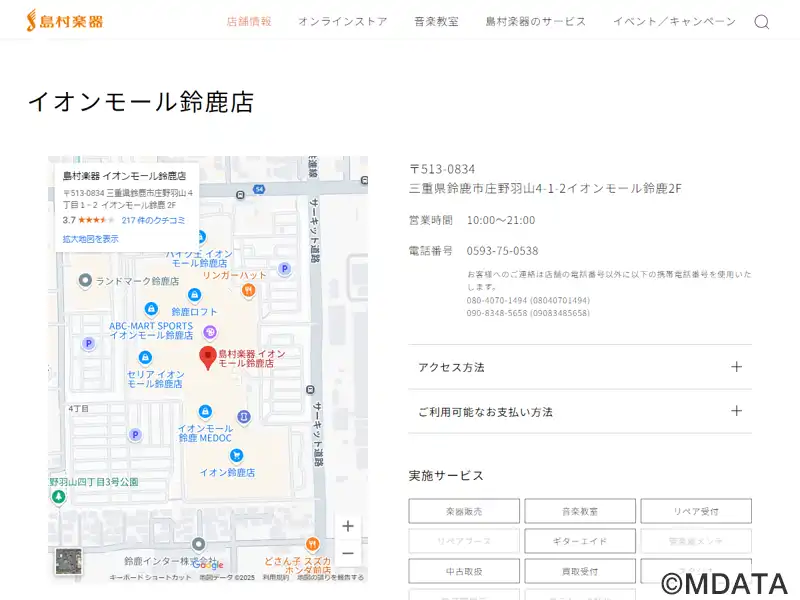Screen dimensions: 800x600
Task: Expand the アクセス方法 section
Action: (580, 367)
